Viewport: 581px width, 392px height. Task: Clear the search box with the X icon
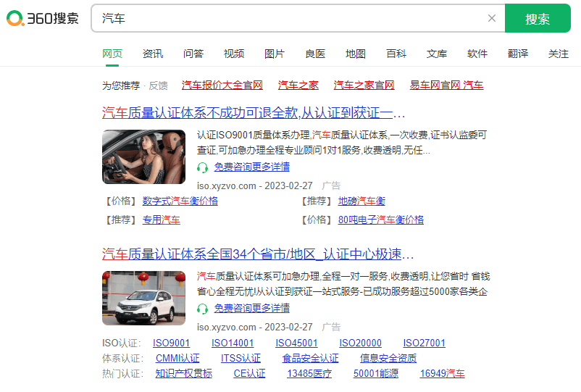click(x=492, y=18)
